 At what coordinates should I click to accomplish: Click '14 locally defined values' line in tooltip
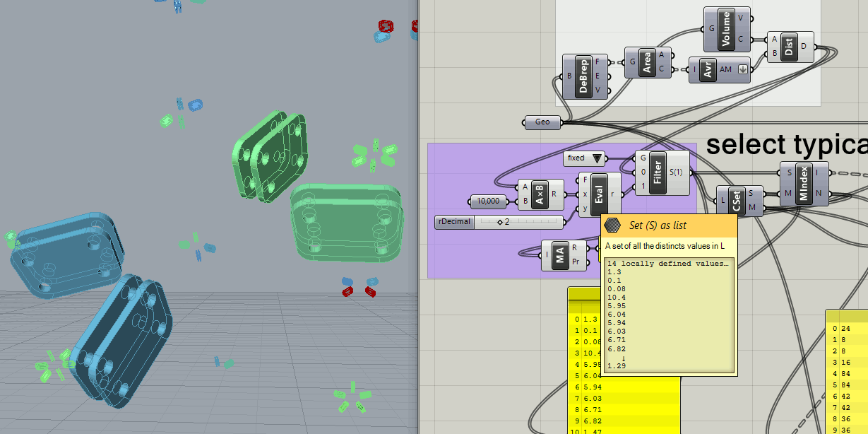[x=667, y=263]
